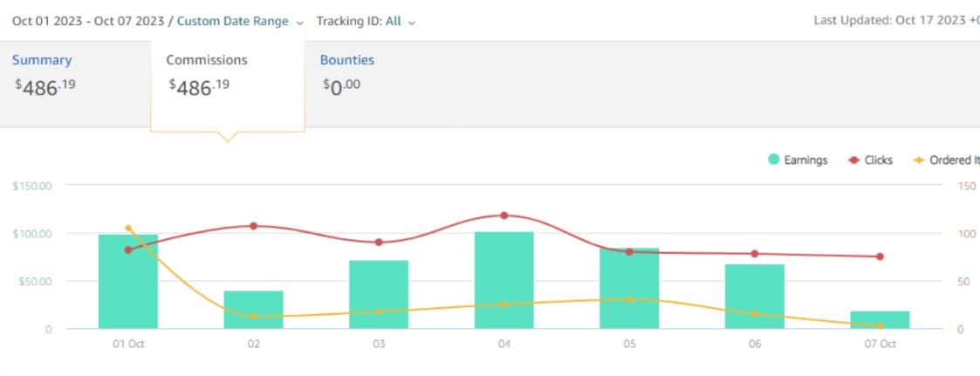Click the red Clicks point on 07 Oct
The image size is (980, 376).
click(880, 256)
